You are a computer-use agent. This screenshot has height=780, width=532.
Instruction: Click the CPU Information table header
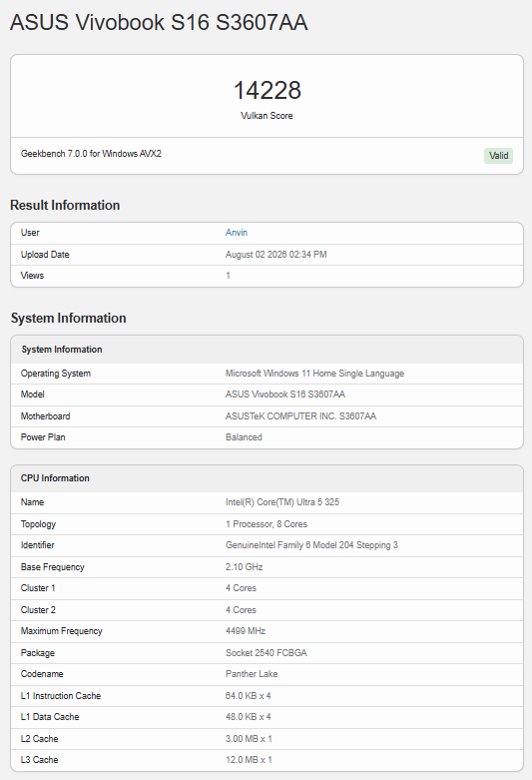tap(266, 478)
